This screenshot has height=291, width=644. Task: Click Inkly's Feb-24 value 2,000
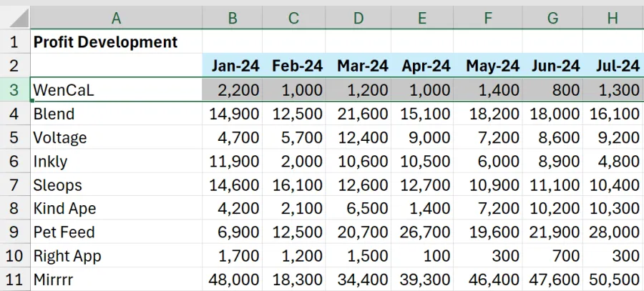click(x=293, y=161)
